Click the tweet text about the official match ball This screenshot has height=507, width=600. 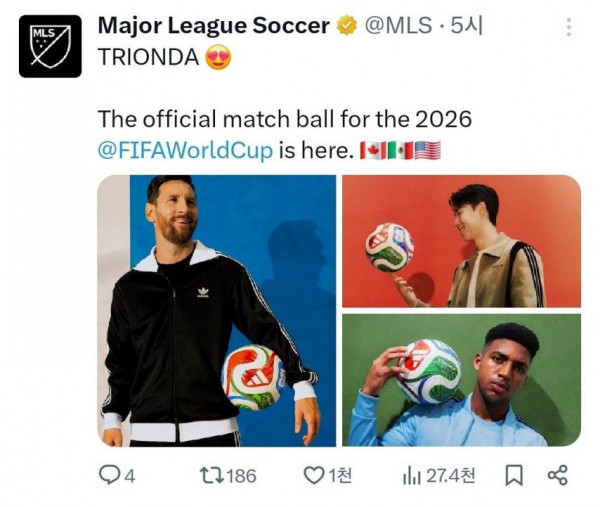click(x=284, y=120)
